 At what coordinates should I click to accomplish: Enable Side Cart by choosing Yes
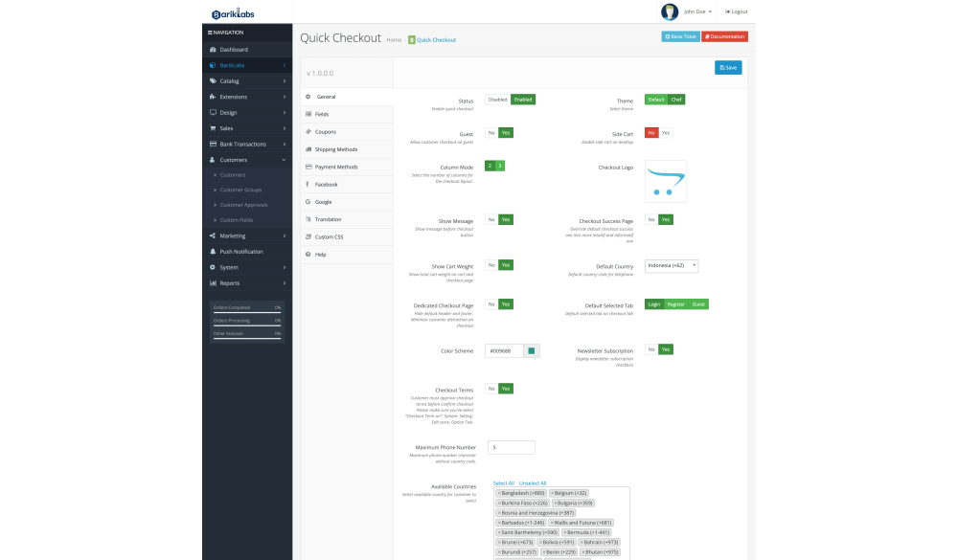tap(666, 133)
